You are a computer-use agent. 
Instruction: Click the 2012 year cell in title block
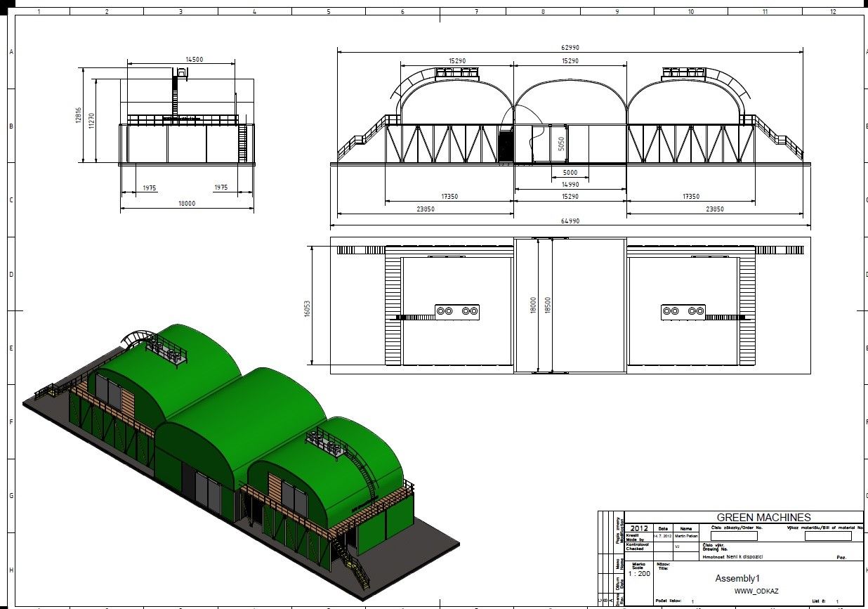(x=639, y=528)
